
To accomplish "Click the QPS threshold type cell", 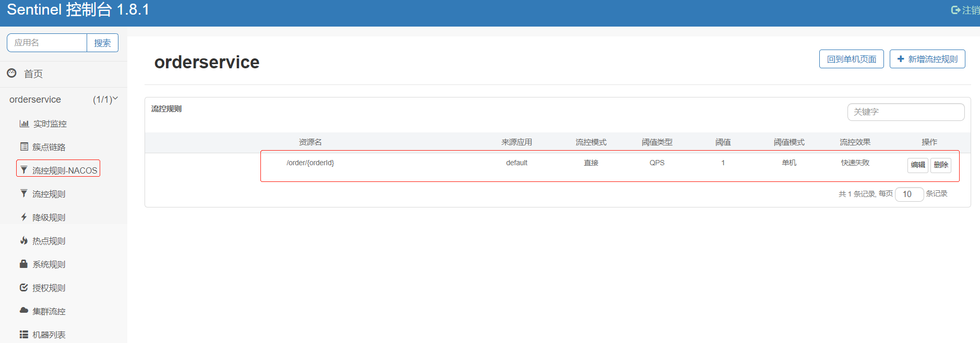I will (x=657, y=163).
